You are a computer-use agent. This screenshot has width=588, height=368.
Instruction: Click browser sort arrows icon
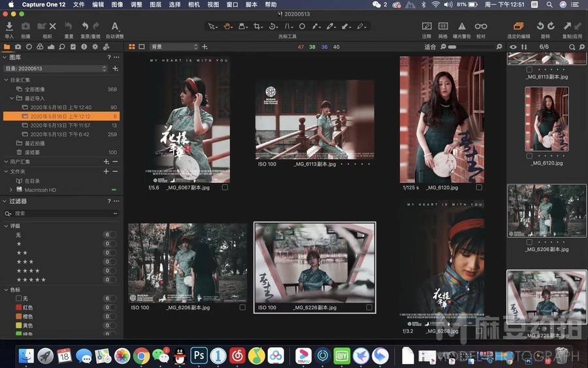(x=524, y=47)
